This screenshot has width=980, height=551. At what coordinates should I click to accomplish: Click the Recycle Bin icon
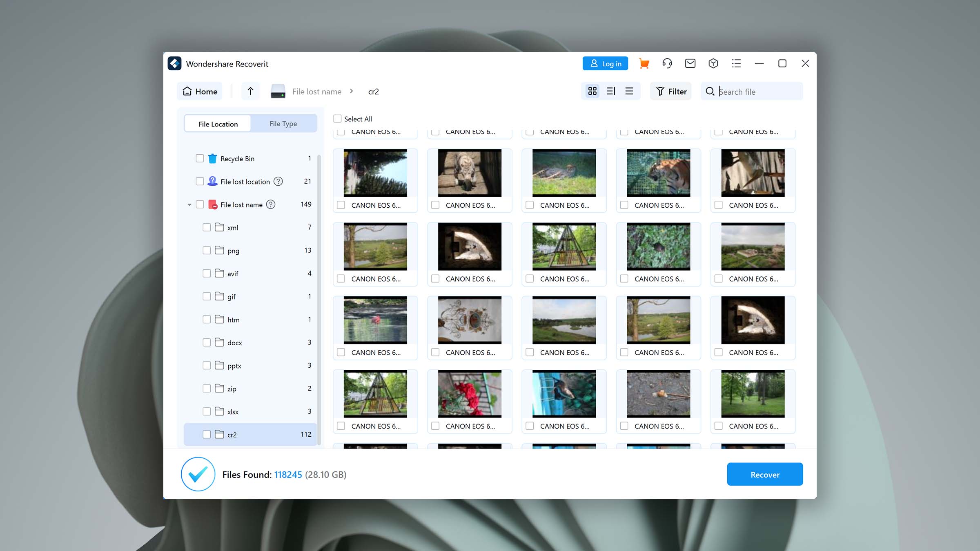tap(212, 158)
